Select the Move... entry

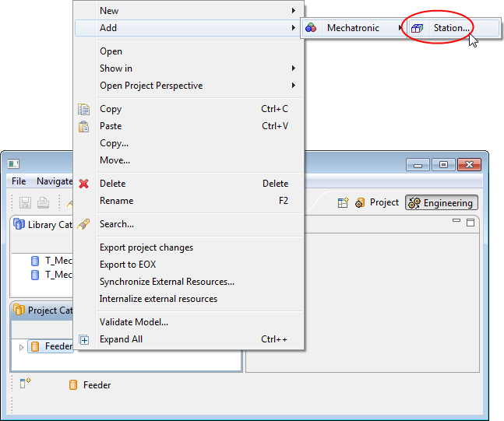(x=189, y=160)
